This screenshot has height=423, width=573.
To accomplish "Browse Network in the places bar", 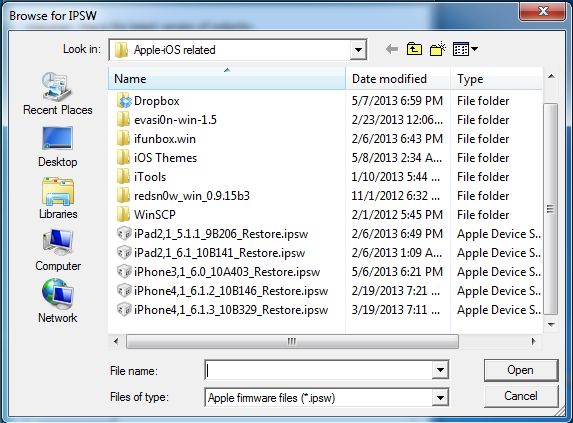I will click(x=58, y=302).
